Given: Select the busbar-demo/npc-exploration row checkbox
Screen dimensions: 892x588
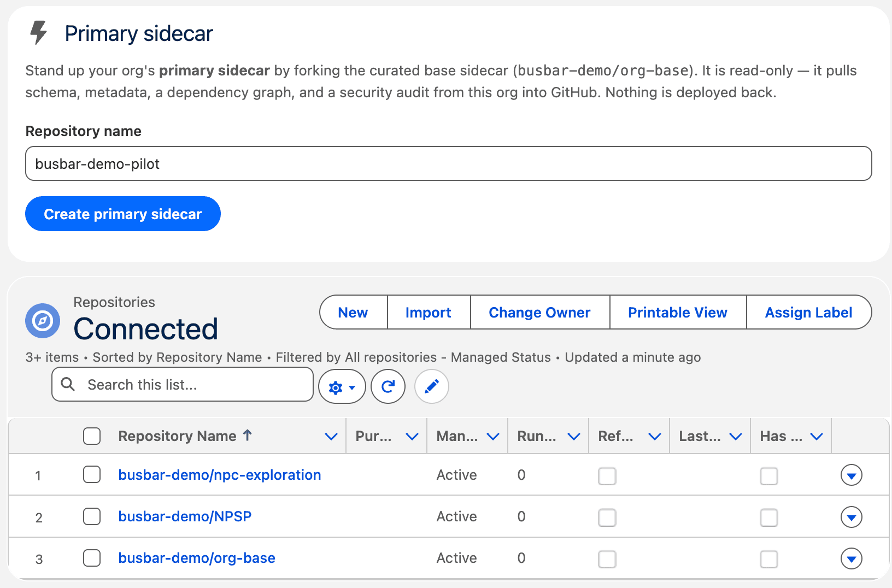Looking at the screenshot, I should [92, 474].
